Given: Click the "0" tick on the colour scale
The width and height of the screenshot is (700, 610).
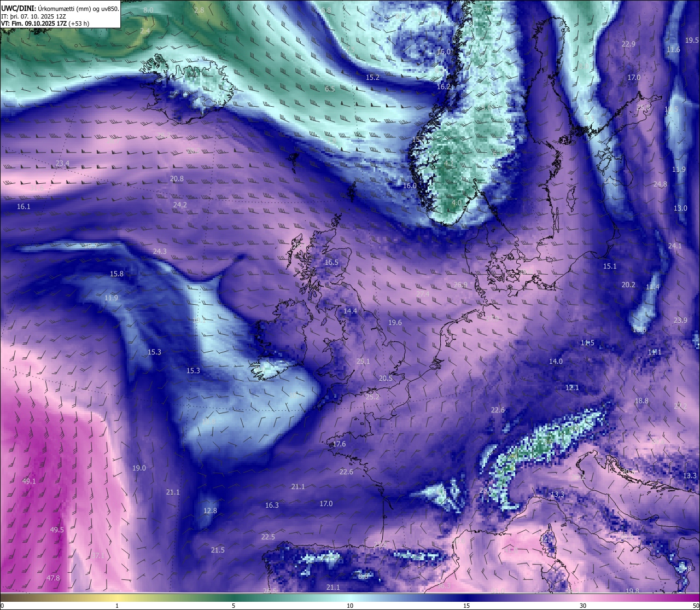Looking at the screenshot, I should (x=2, y=606).
